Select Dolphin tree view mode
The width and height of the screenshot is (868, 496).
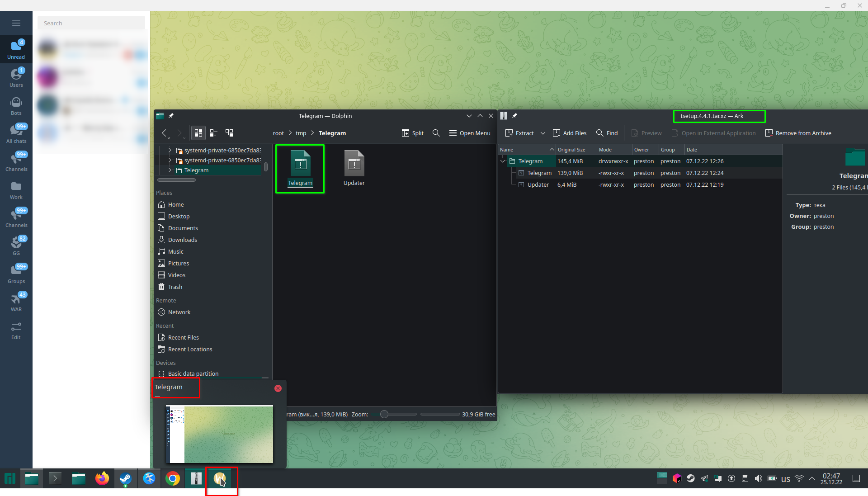(229, 133)
